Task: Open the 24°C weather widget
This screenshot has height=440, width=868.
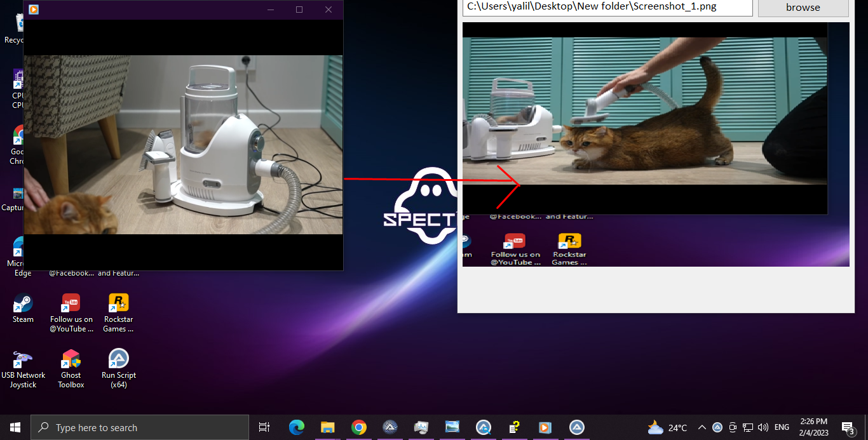Action: point(667,427)
